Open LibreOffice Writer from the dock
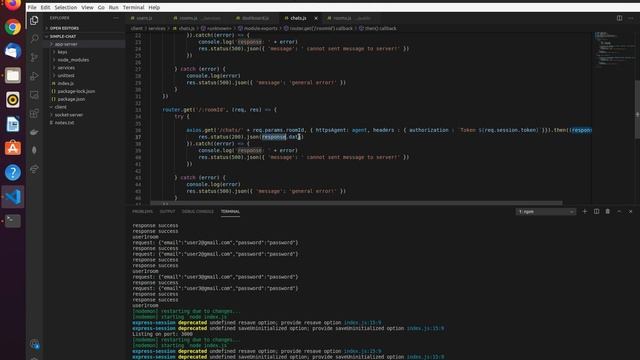 click(13, 124)
